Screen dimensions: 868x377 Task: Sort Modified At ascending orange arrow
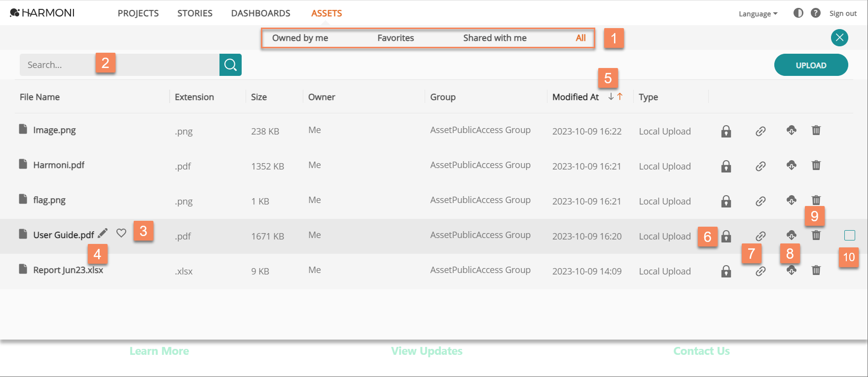click(620, 97)
